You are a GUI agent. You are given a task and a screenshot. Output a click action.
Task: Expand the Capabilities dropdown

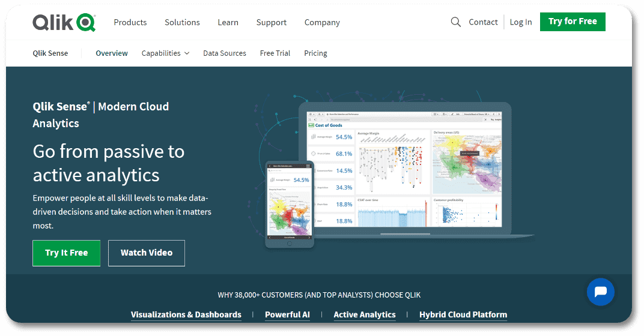point(166,53)
